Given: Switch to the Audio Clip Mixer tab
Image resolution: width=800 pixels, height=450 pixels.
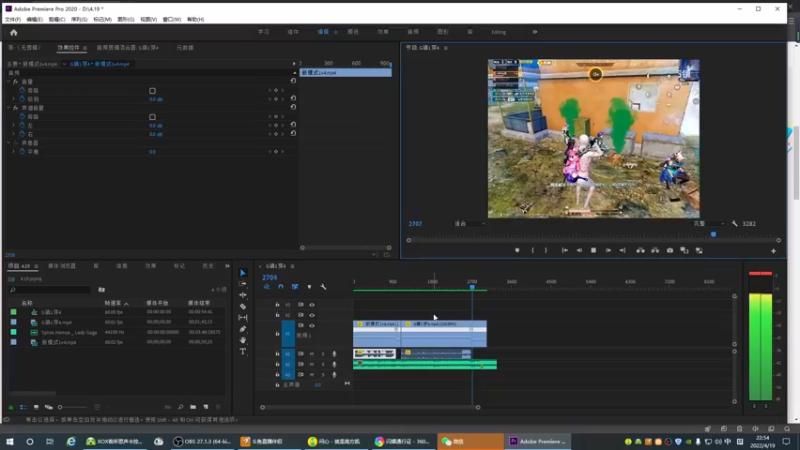Looking at the screenshot, I should [x=128, y=47].
